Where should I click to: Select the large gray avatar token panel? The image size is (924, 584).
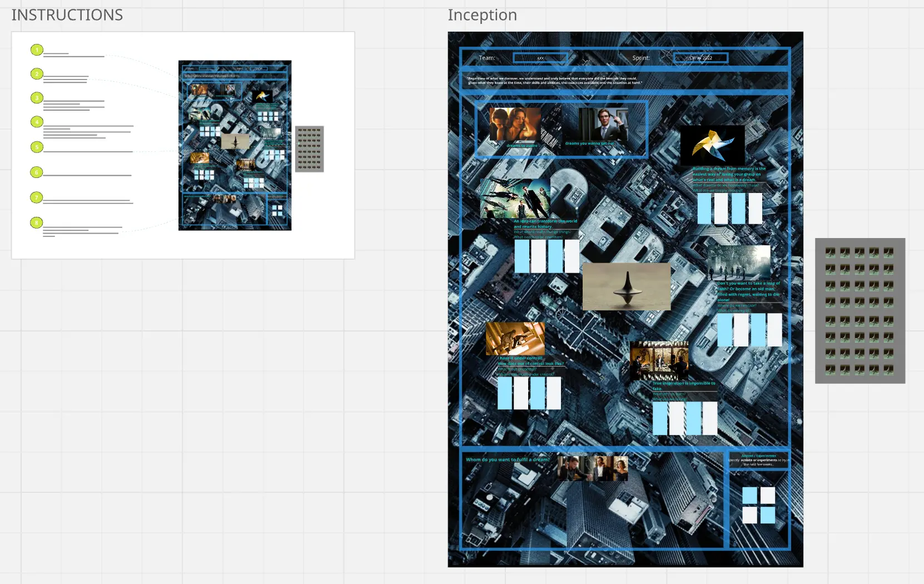pos(860,310)
